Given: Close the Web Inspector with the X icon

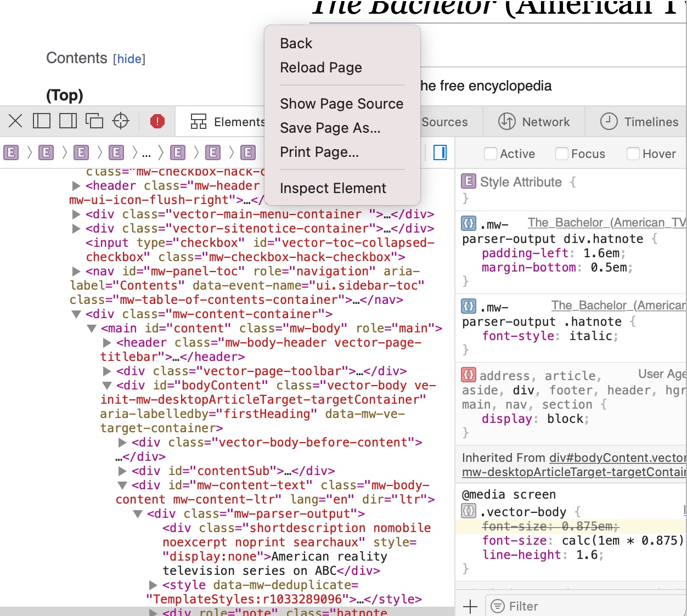Looking at the screenshot, I should [15, 121].
